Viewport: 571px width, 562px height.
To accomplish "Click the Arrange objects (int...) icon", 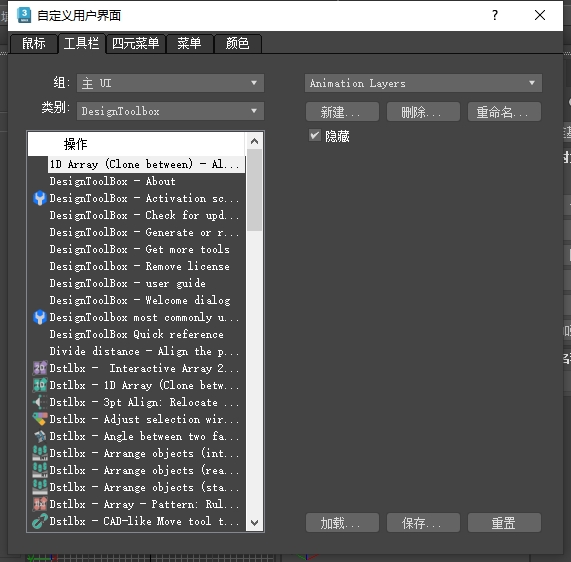I will [40, 453].
